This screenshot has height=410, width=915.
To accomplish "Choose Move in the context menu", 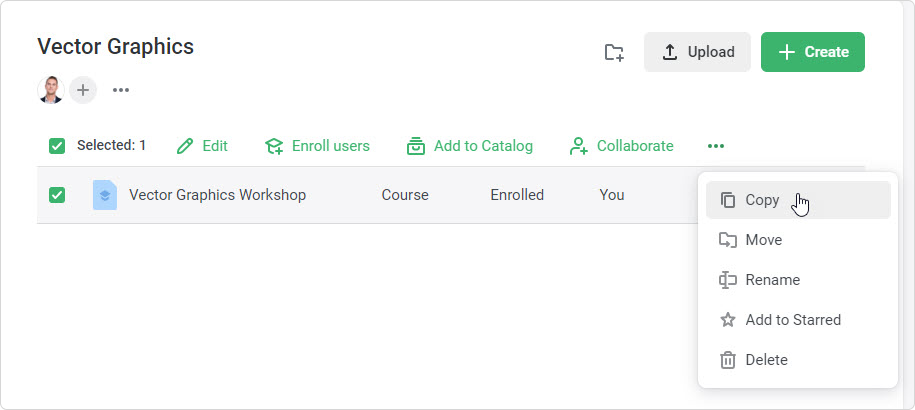I will 763,240.
